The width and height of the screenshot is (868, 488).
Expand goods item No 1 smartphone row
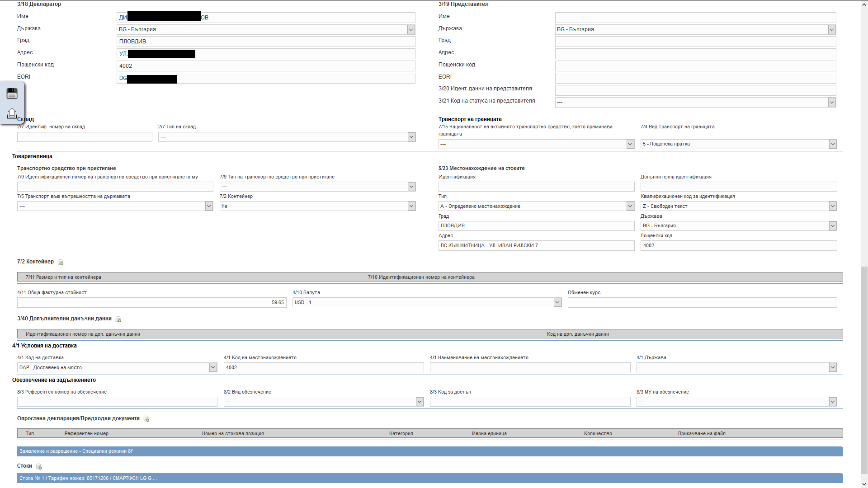coord(429,478)
